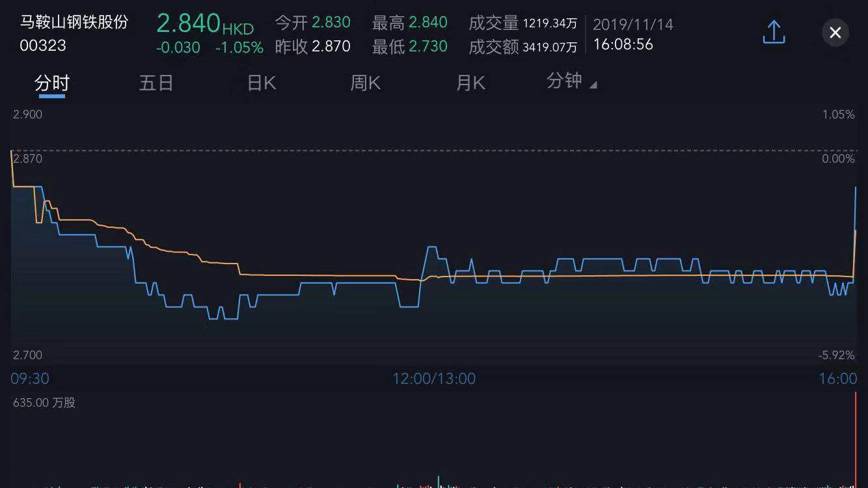
Task: Switch to the 分时 tab
Action: (x=52, y=83)
